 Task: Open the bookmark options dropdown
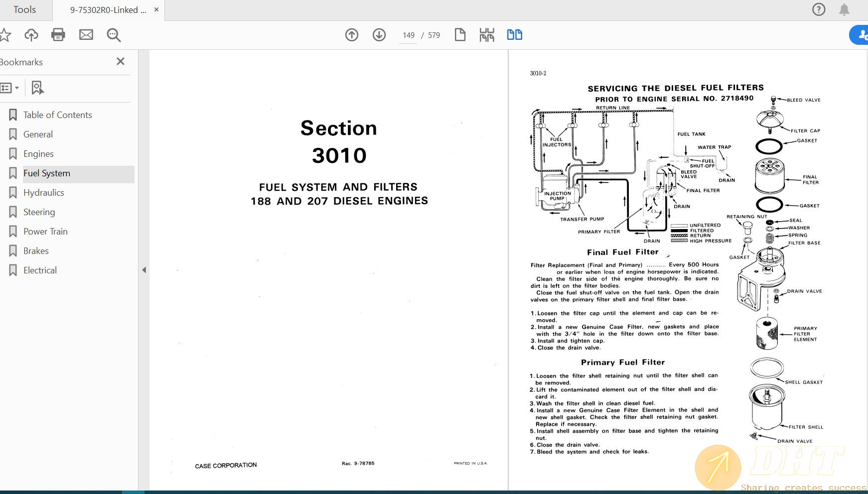point(11,87)
